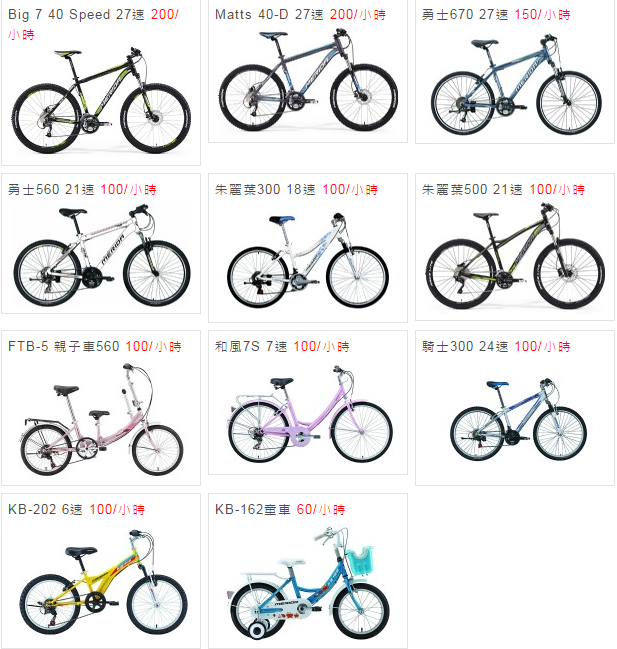Click the 'Matts 40-D 27速' title text

tap(269, 14)
